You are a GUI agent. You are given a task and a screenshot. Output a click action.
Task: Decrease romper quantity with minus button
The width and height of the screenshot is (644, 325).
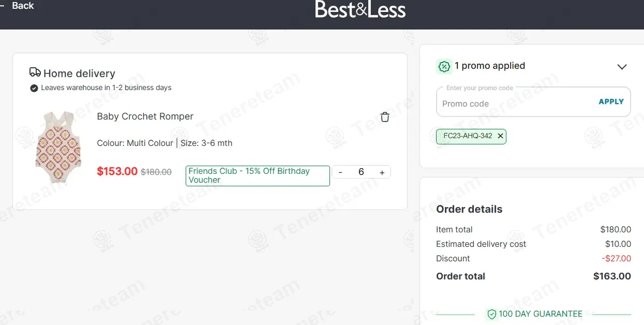click(340, 172)
